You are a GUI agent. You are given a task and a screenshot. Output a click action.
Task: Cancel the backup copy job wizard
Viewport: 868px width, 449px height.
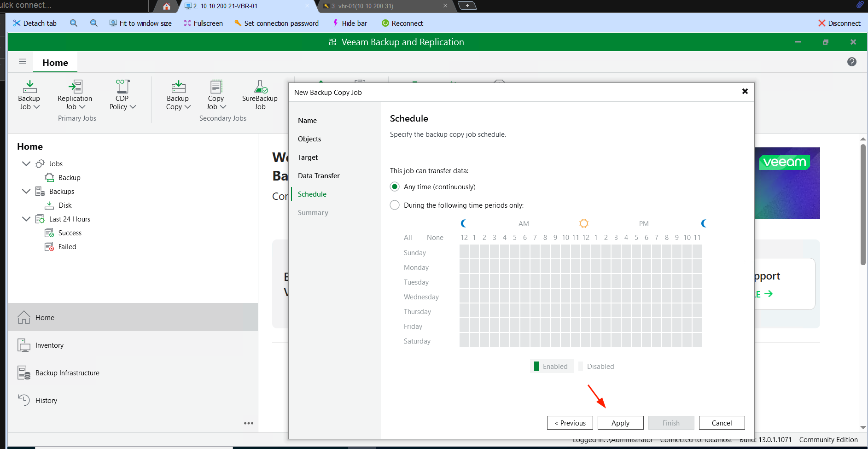pyautogui.click(x=722, y=423)
